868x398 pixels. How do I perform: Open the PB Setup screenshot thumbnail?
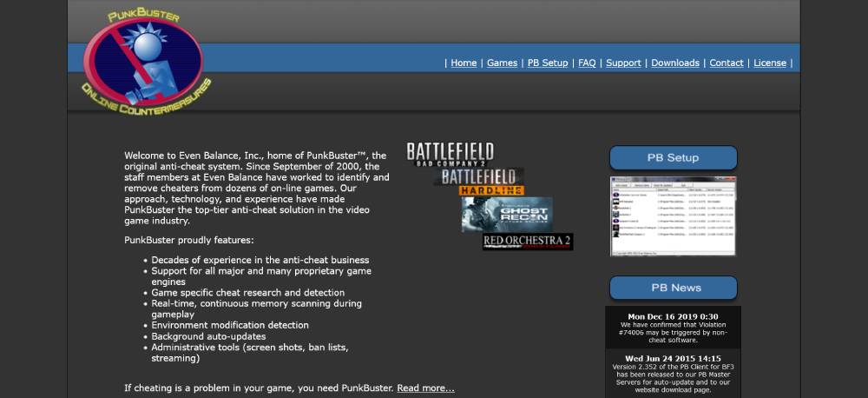coord(673,216)
